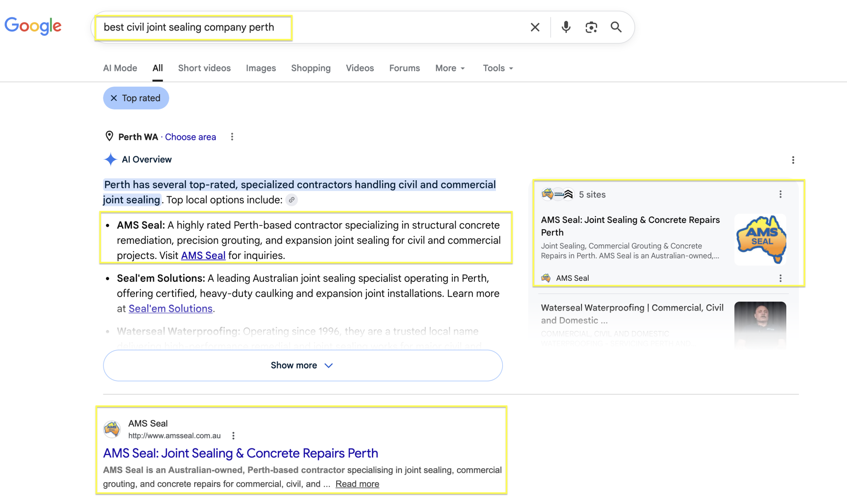
Task: Click AMS Seal favicon in source card
Action: point(546,278)
